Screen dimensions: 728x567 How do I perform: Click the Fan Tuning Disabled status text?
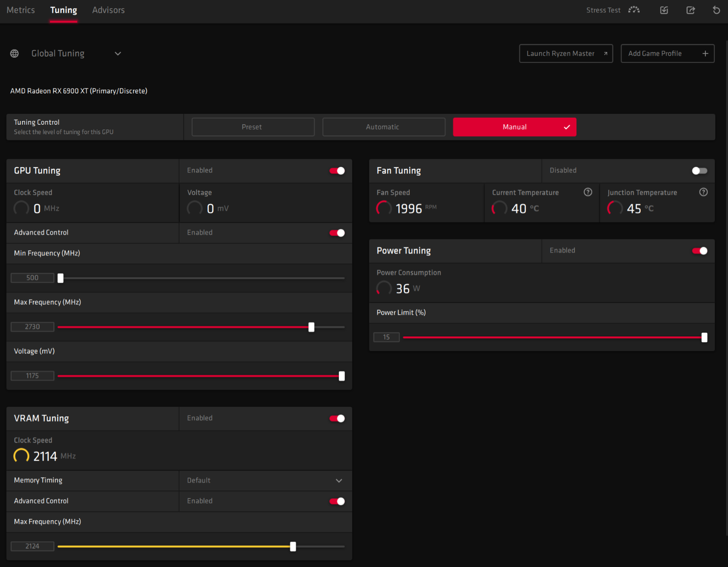click(x=563, y=171)
